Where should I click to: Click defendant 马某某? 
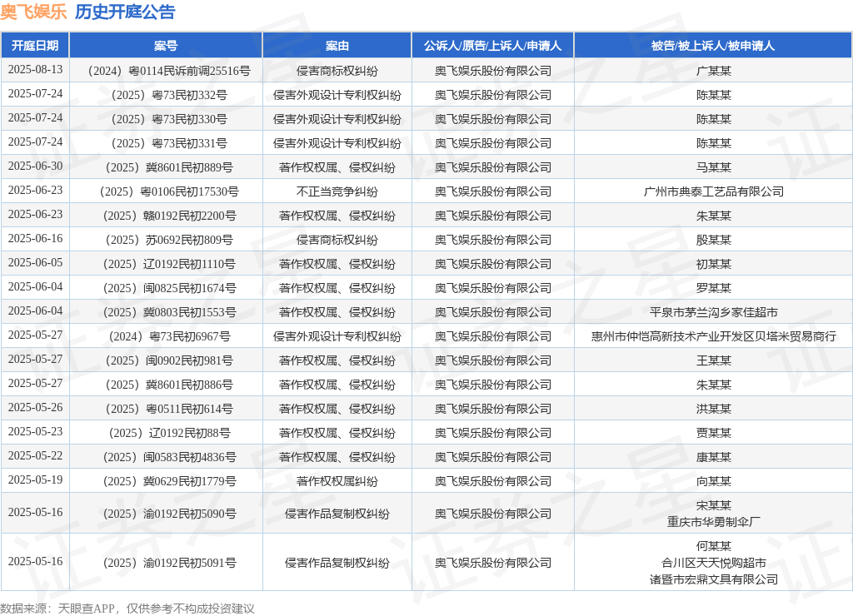pyautogui.click(x=714, y=167)
